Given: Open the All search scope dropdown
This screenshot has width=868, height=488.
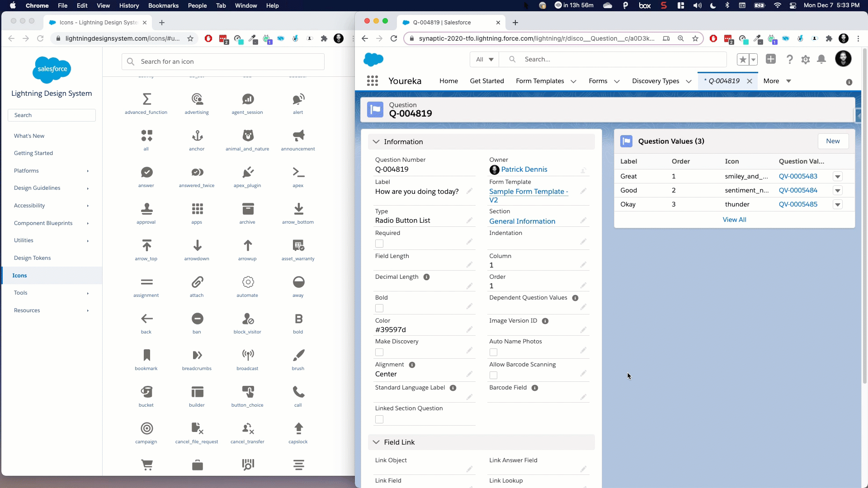Looking at the screenshot, I should 485,59.
